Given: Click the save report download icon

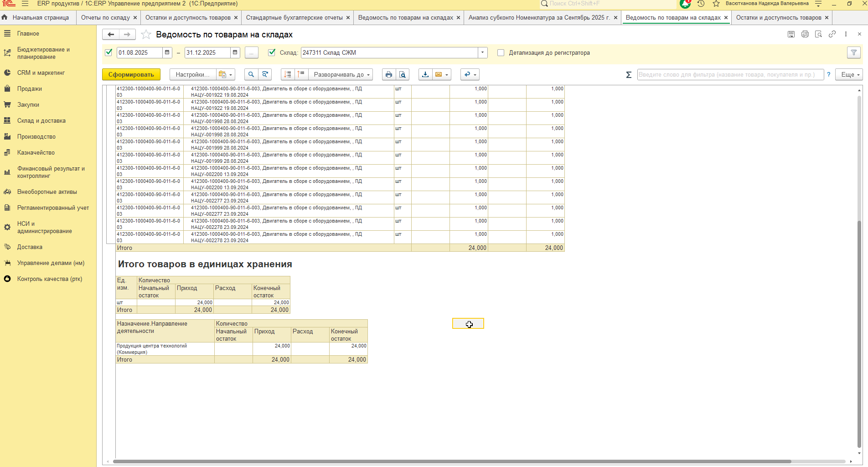Looking at the screenshot, I should pyautogui.click(x=425, y=75).
